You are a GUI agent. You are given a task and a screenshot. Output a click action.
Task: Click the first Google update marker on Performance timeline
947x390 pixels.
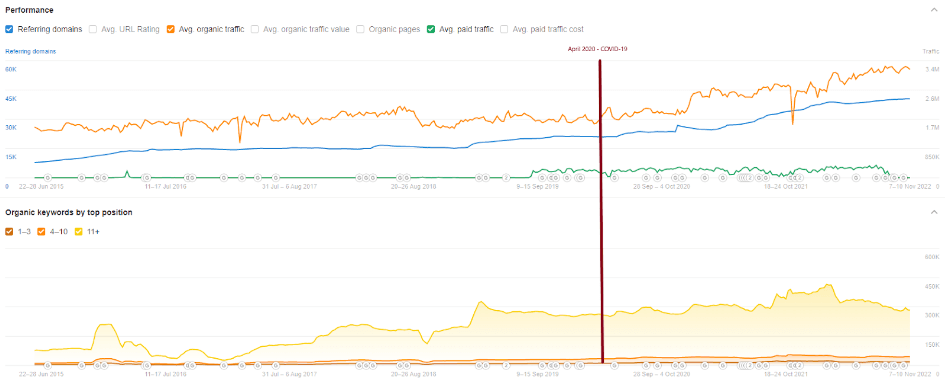tap(48, 177)
